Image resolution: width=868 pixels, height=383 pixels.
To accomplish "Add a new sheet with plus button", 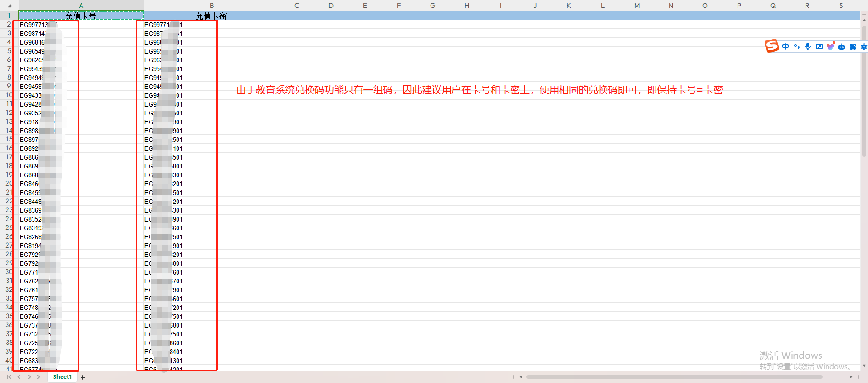I will click(83, 377).
